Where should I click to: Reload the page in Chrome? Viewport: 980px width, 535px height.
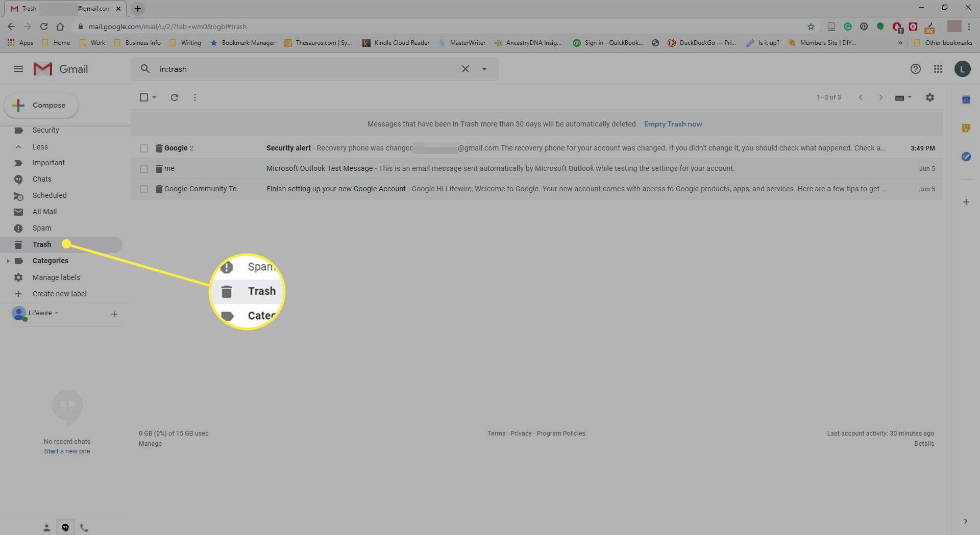tap(44, 27)
